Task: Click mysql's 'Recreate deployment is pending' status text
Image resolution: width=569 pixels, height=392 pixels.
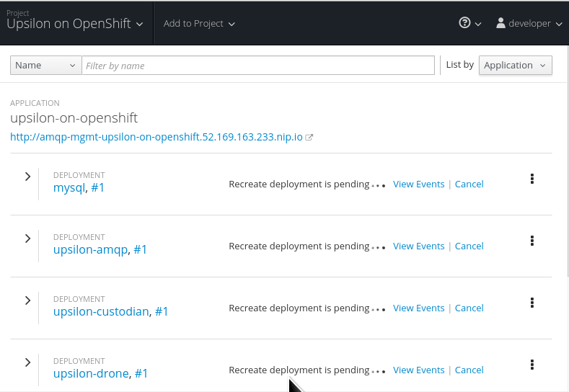Action: point(299,184)
